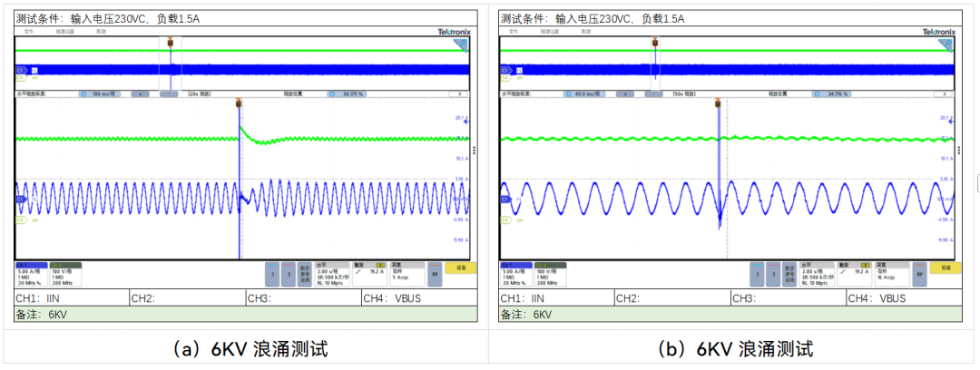Click the 'CH4: VBUS' cell under scope (a)
The image size is (980, 370).
(419, 298)
